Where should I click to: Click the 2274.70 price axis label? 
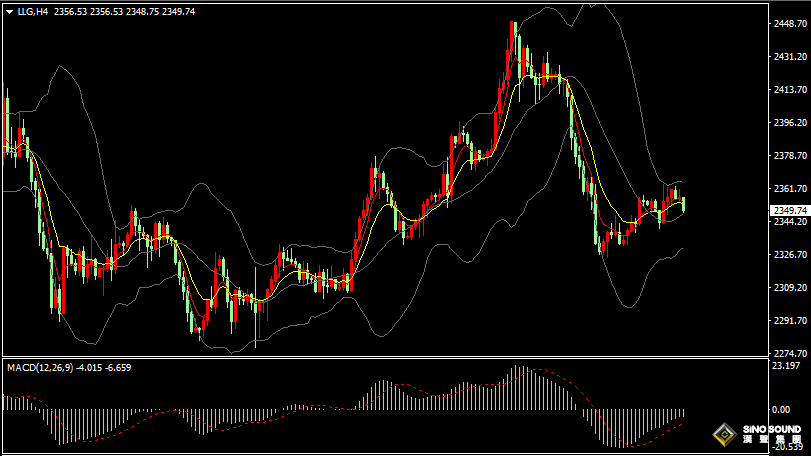point(789,353)
